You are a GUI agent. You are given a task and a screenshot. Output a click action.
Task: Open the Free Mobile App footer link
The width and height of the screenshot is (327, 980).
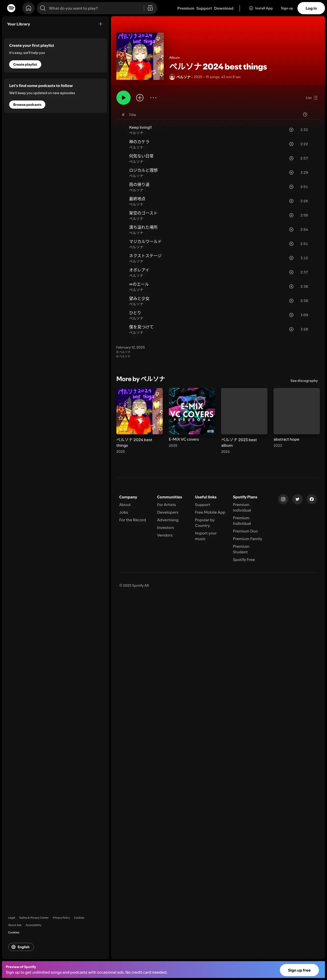pos(210,512)
